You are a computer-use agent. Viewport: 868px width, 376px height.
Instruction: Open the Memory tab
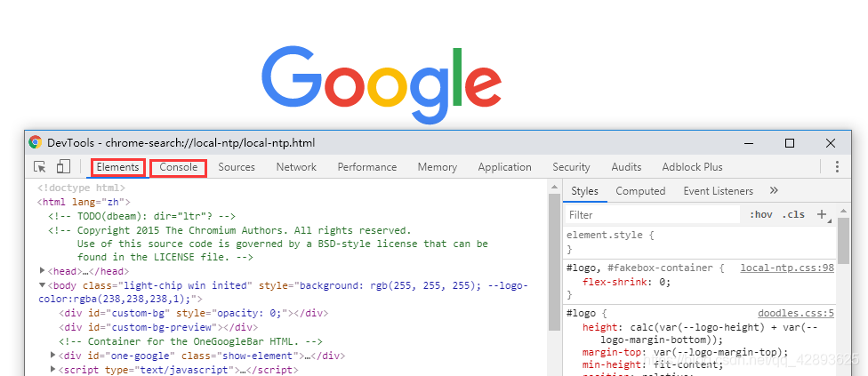pyautogui.click(x=438, y=167)
